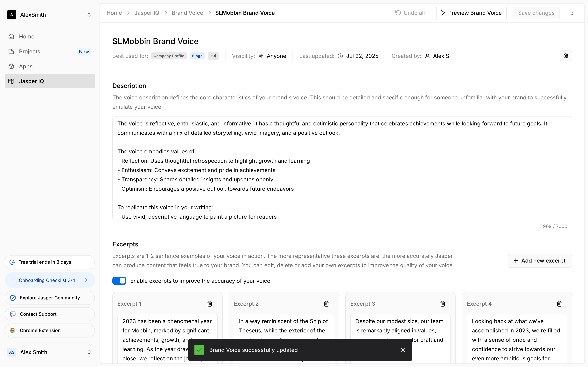Dismiss the success notification toast
The height and width of the screenshot is (367, 588).
[403, 350]
